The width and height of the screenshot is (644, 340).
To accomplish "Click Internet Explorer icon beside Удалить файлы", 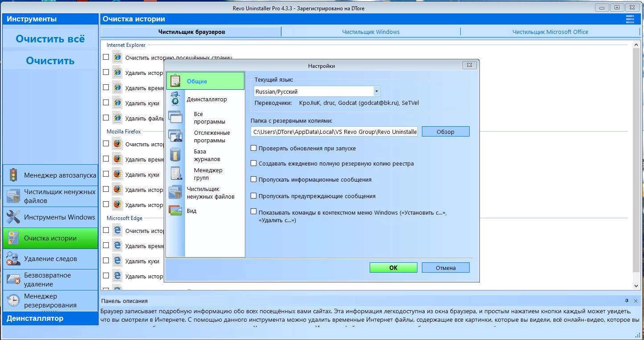I will click(x=117, y=118).
